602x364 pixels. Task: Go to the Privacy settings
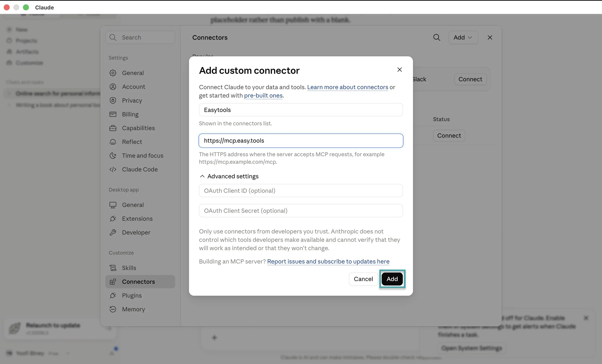pos(140,100)
